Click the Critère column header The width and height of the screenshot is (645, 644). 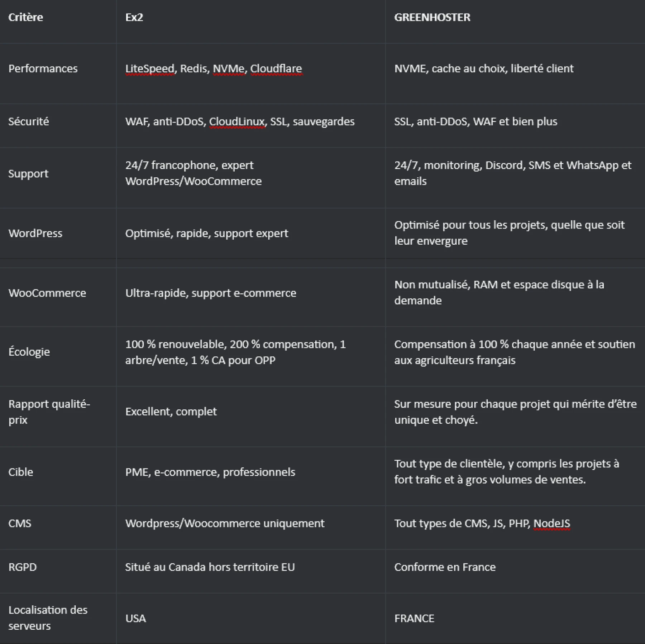click(x=26, y=17)
